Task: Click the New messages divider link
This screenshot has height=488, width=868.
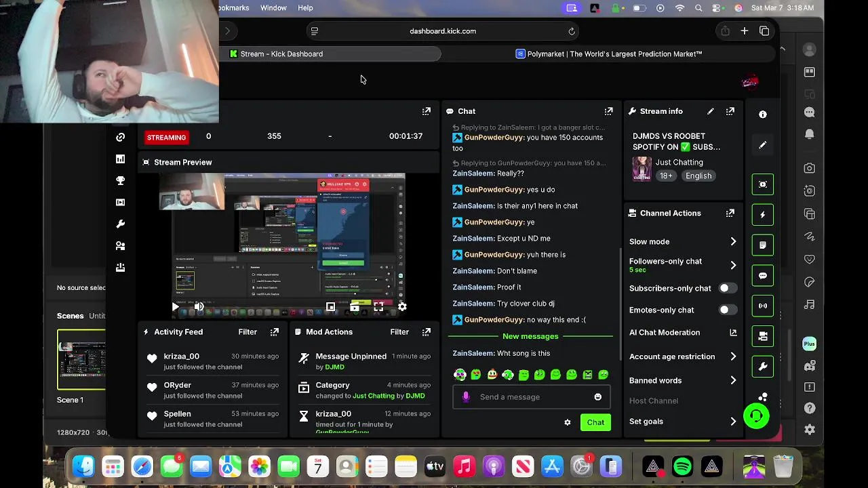Action: tap(530, 336)
